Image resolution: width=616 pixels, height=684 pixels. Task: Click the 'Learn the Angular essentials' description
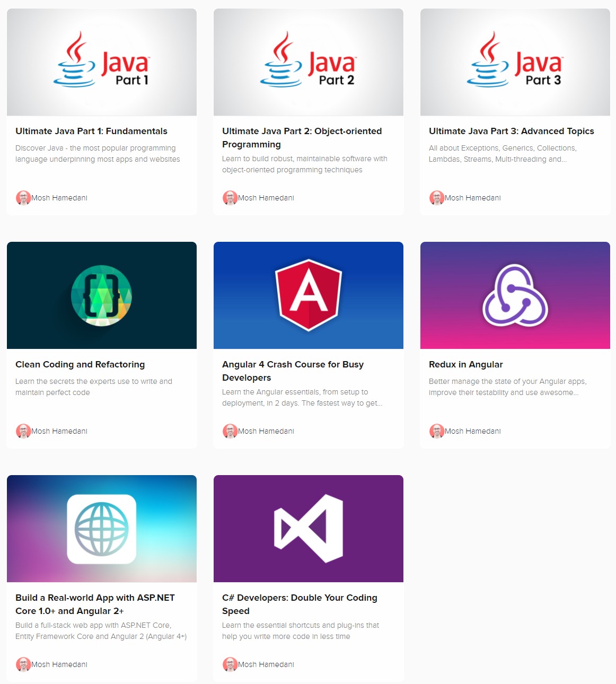[x=302, y=398]
